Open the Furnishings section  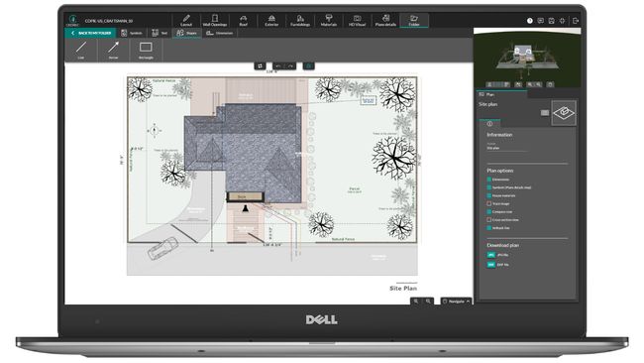[x=300, y=20]
